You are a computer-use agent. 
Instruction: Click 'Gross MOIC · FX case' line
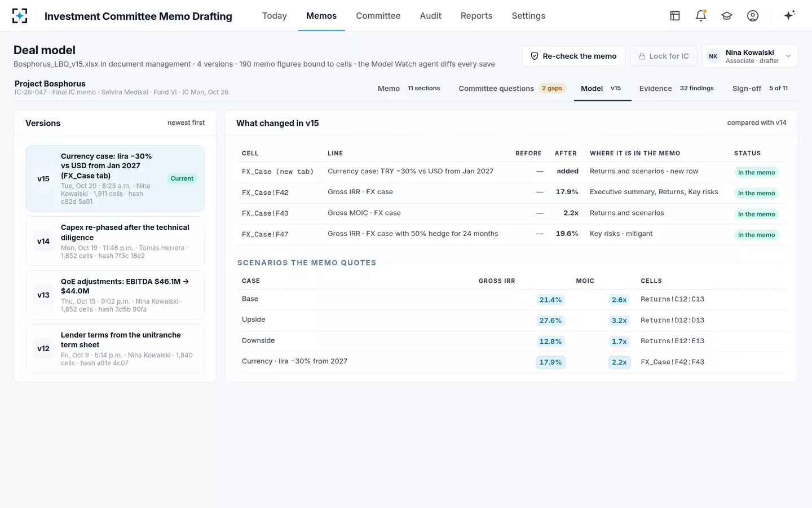tap(364, 213)
